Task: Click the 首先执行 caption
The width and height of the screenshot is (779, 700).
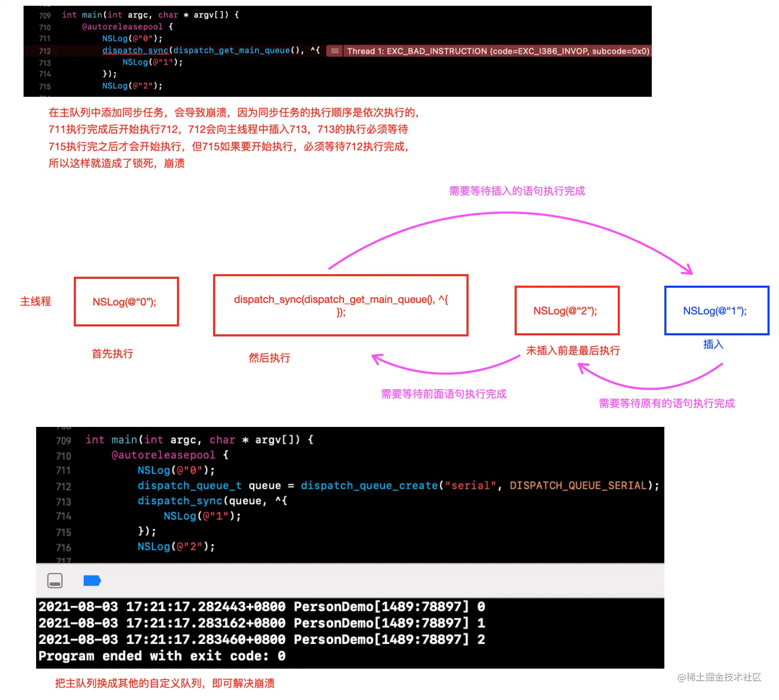Action: click(x=113, y=354)
